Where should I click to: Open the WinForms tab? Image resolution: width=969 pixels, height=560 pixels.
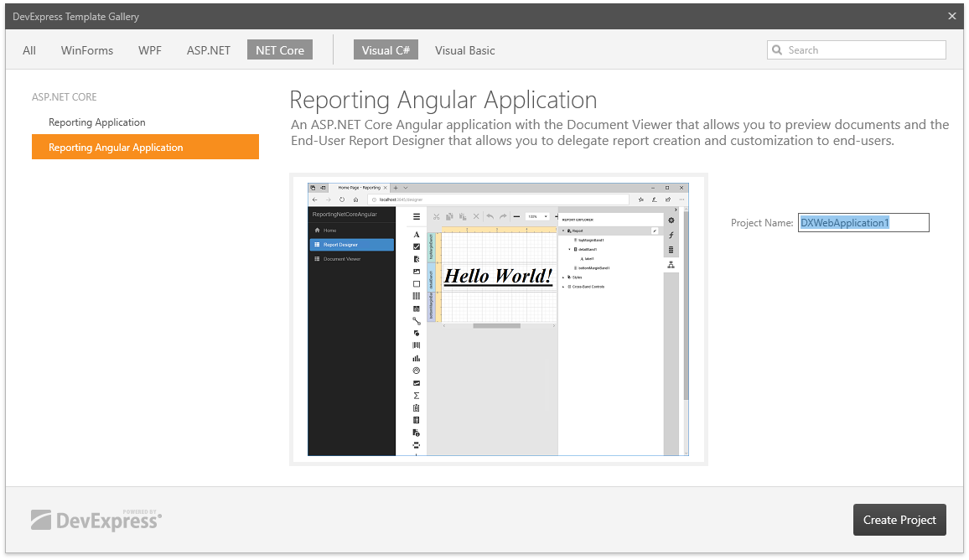tap(87, 50)
